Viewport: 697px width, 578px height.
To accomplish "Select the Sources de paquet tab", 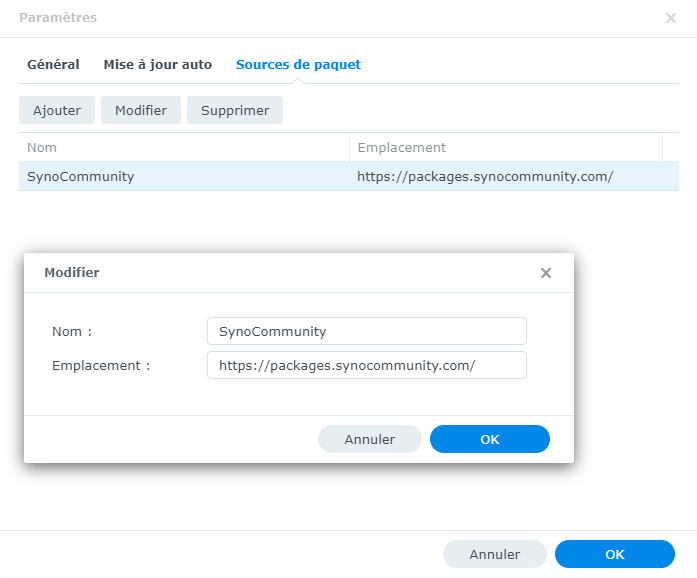I will click(x=298, y=64).
